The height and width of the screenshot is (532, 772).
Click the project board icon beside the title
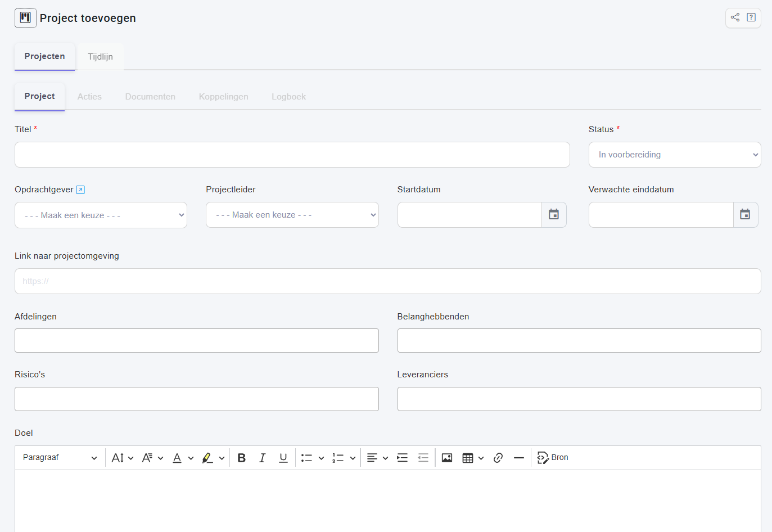pyautogui.click(x=25, y=18)
